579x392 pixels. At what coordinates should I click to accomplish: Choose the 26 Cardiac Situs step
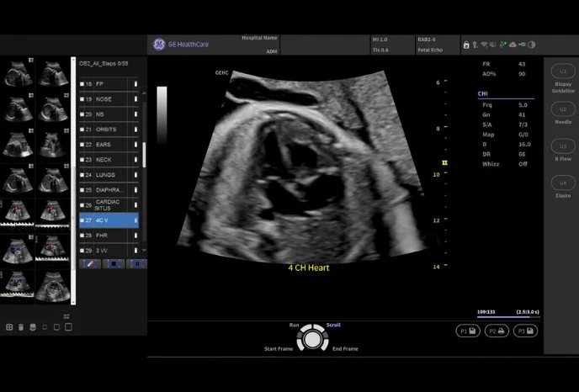point(108,205)
